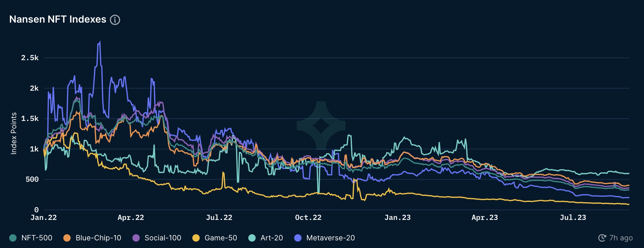Viewport: 644px width, 248px height.
Task: Hide the Social-100 series via its label
Action: (163, 238)
